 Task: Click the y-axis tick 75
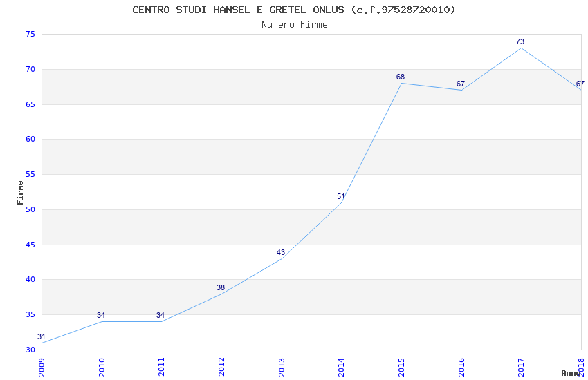[30, 34]
